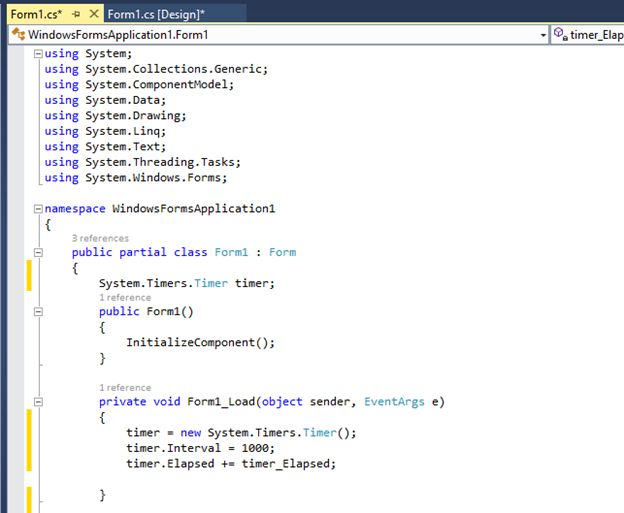Collapse the Form1_Load method block
Image resolution: width=624 pixels, height=513 pixels.
38,402
